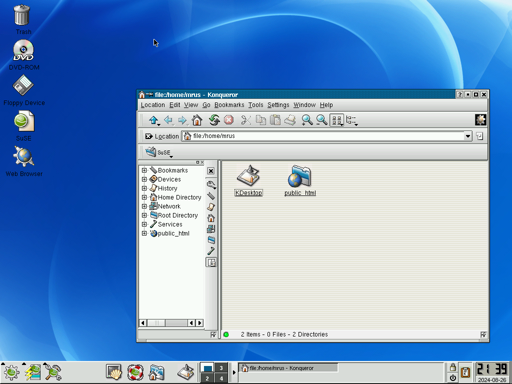Switch to virtual desktop 3 in the pager
The height and width of the screenshot is (384, 512).
(221, 368)
